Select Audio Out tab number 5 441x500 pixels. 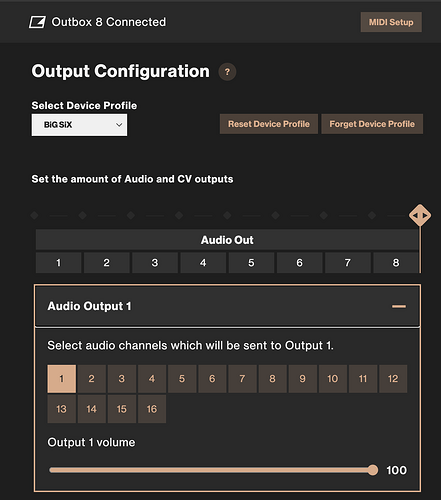251,263
